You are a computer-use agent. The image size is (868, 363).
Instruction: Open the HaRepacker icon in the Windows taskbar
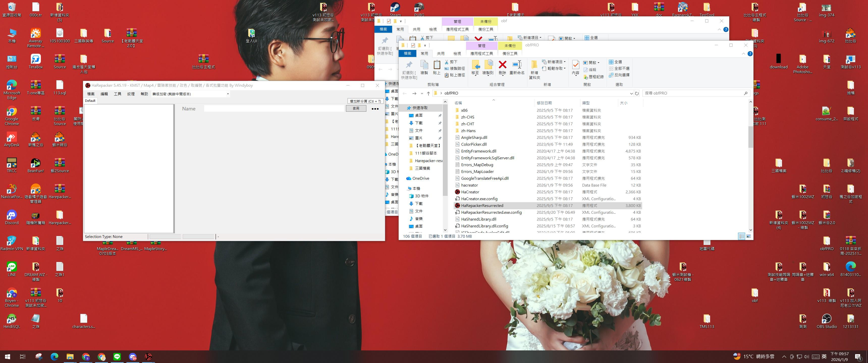click(x=148, y=356)
